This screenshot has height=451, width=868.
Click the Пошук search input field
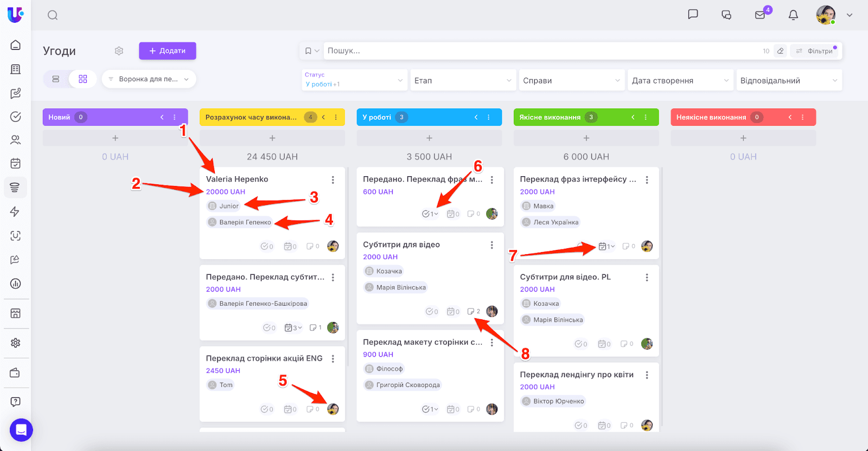pyautogui.click(x=542, y=51)
